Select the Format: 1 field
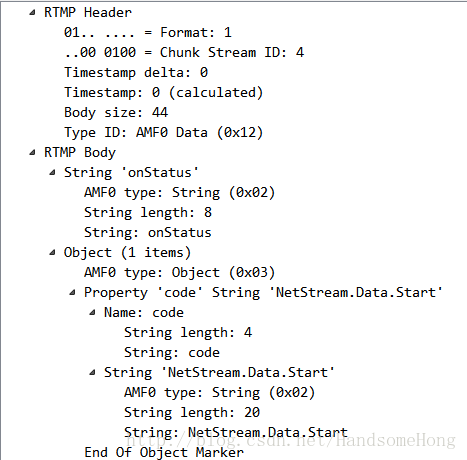Screen dimensions: 467x460 point(148,33)
